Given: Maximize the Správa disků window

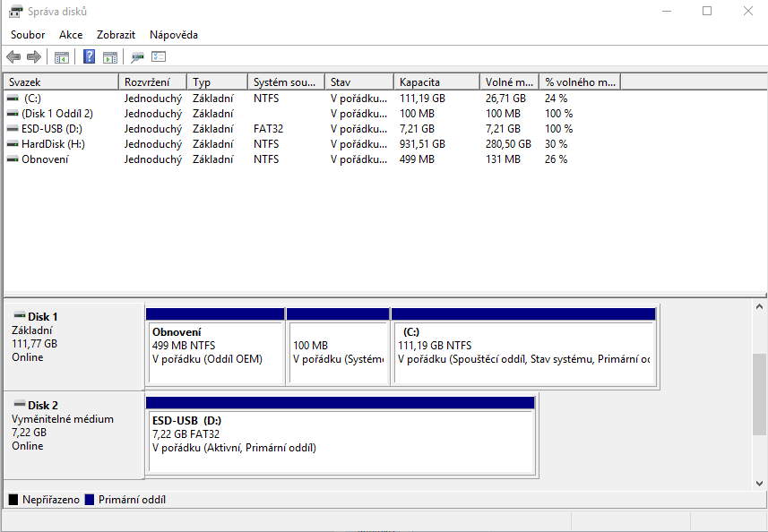Looking at the screenshot, I should coord(707,11).
